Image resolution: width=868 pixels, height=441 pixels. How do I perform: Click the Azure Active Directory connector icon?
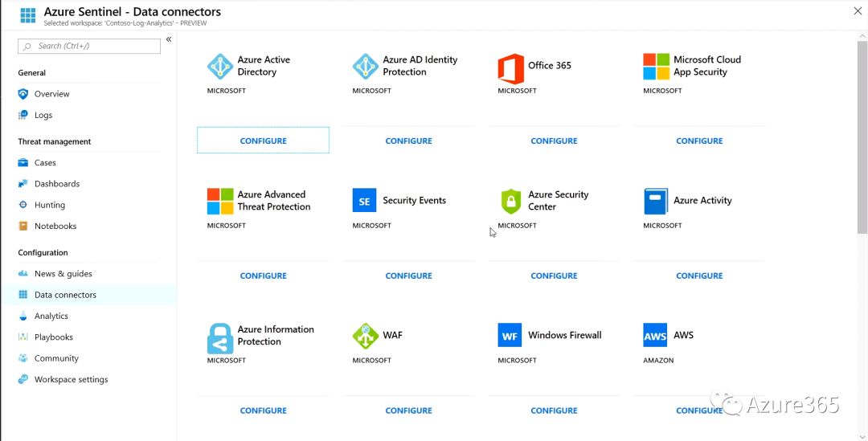click(x=219, y=67)
